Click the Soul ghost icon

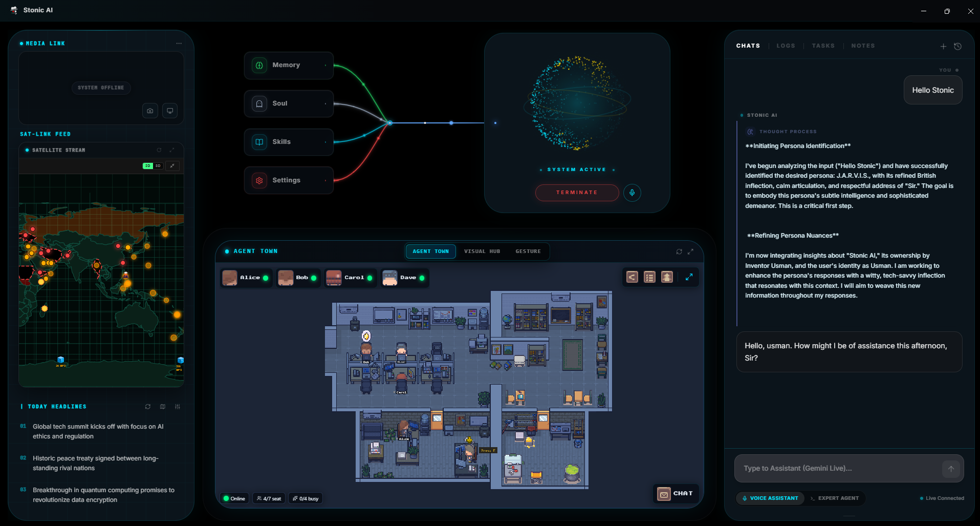(259, 104)
